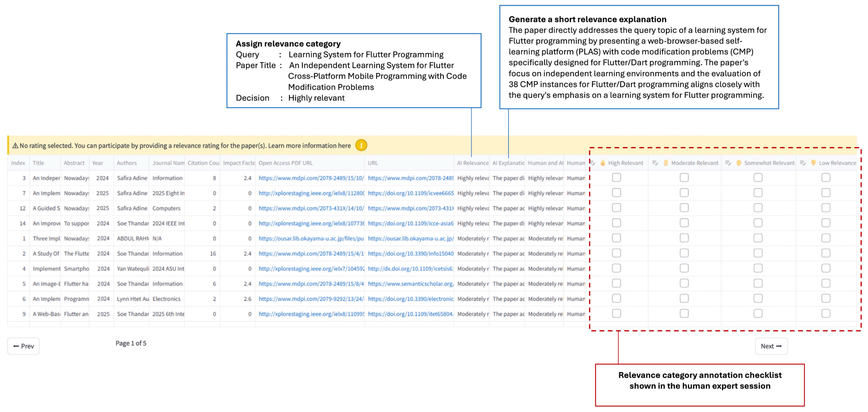The image size is (868, 412).
Task: Click the edit icon beside Somewhat Relevant header
Action: [728, 163]
